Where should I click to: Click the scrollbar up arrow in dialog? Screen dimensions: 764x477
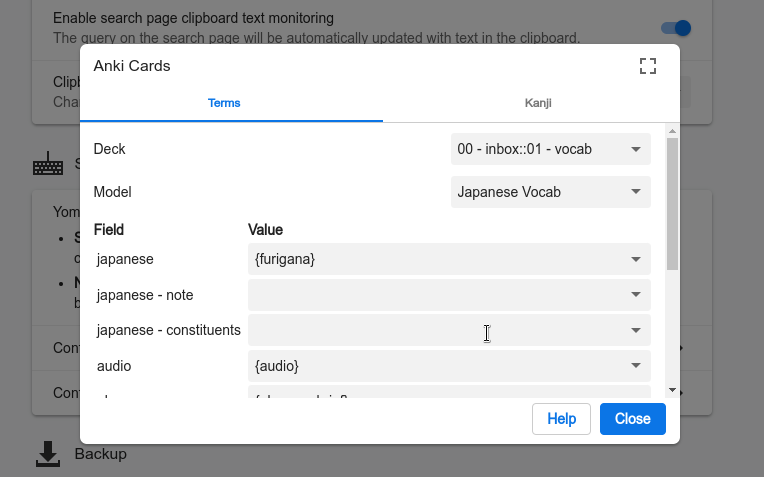click(x=672, y=130)
